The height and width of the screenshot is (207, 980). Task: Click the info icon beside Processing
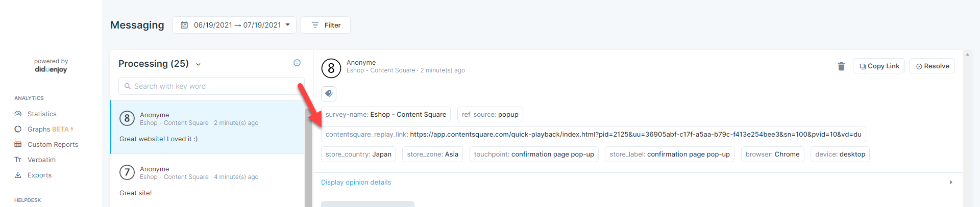tap(297, 63)
